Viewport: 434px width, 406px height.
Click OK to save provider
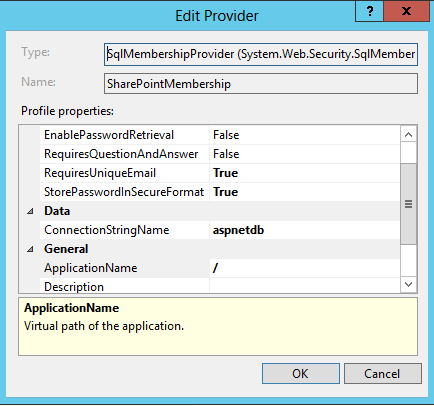click(x=301, y=374)
